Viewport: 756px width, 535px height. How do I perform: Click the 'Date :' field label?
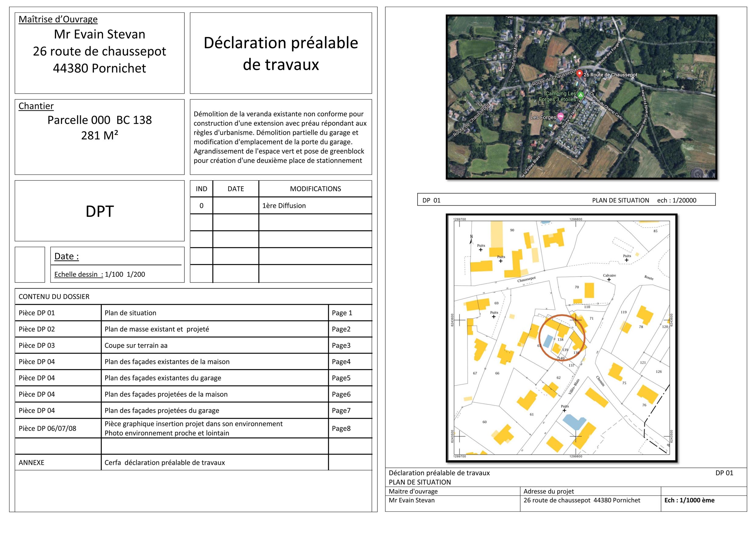coord(66,256)
